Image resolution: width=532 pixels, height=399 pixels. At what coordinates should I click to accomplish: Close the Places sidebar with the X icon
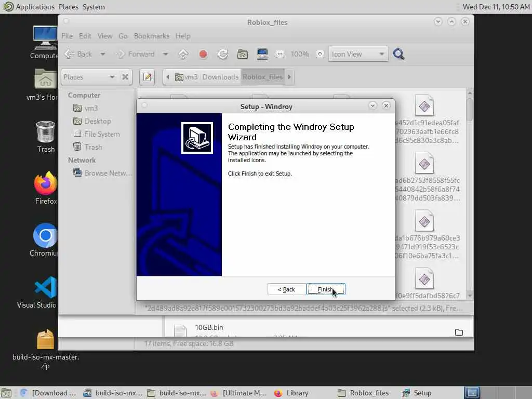[x=125, y=77]
